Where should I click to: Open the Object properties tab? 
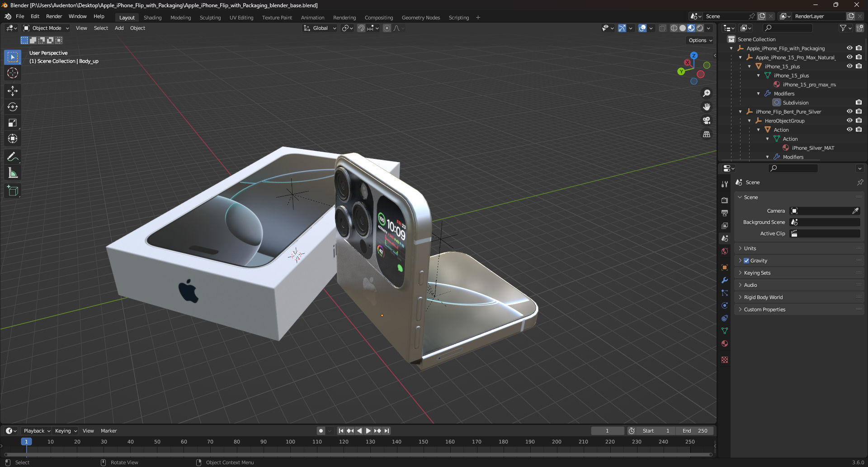(x=725, y=267)
